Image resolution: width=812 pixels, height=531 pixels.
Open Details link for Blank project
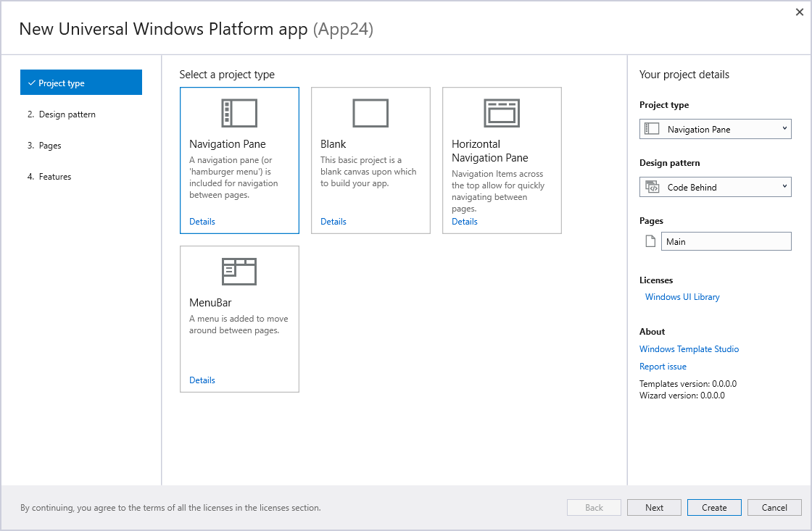333,222
